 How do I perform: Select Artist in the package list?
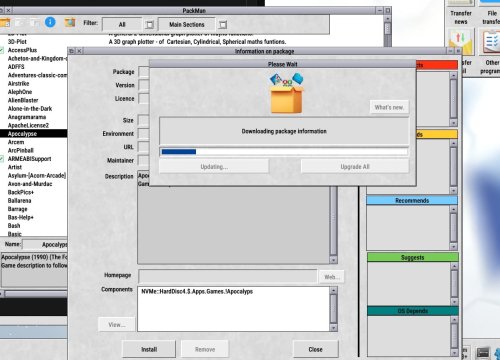tap(15, 167)
